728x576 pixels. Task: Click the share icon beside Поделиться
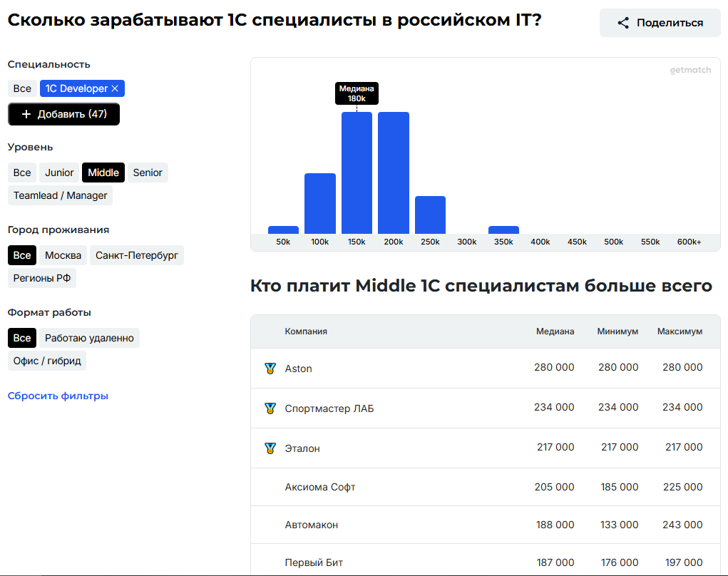click(623, 23)
